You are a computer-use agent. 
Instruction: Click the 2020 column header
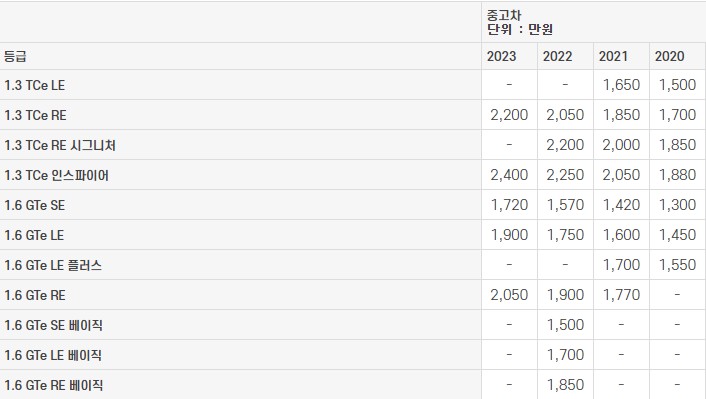(670, 56)
